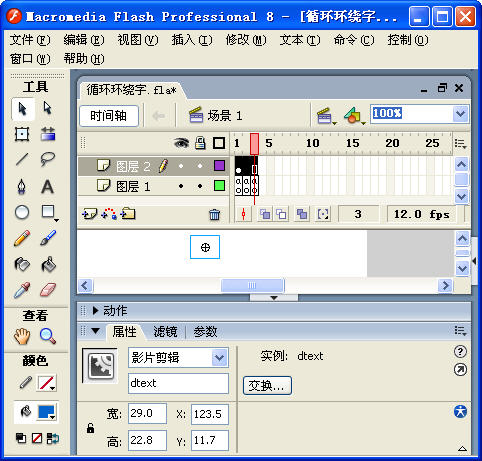Toggle lock dot for 图层 2
Image resolution: width=482 pixels, height=461 pixels.
click(200, 166)
